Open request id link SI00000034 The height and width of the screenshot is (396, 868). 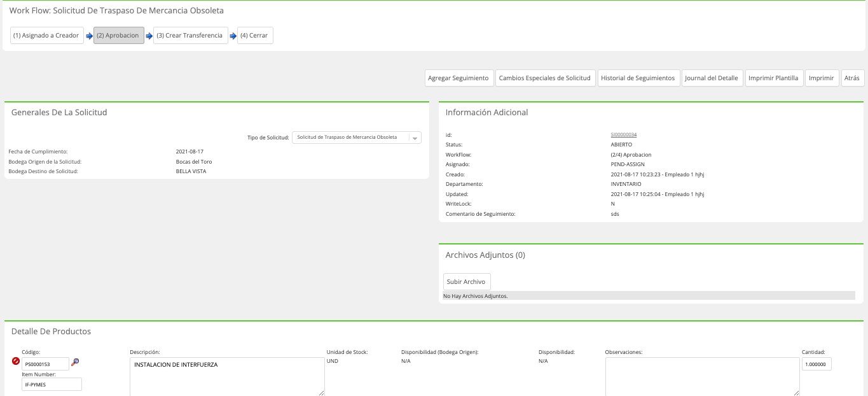624,135
